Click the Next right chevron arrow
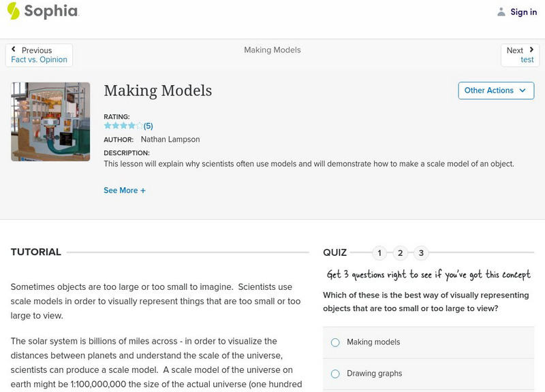Screen dimensions: 545x392 click(x=531, y=50)
